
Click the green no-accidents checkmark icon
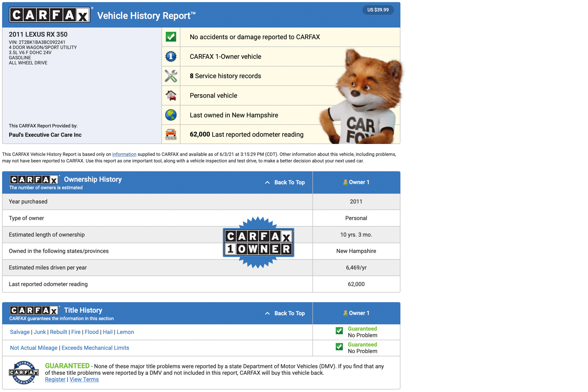171,37
